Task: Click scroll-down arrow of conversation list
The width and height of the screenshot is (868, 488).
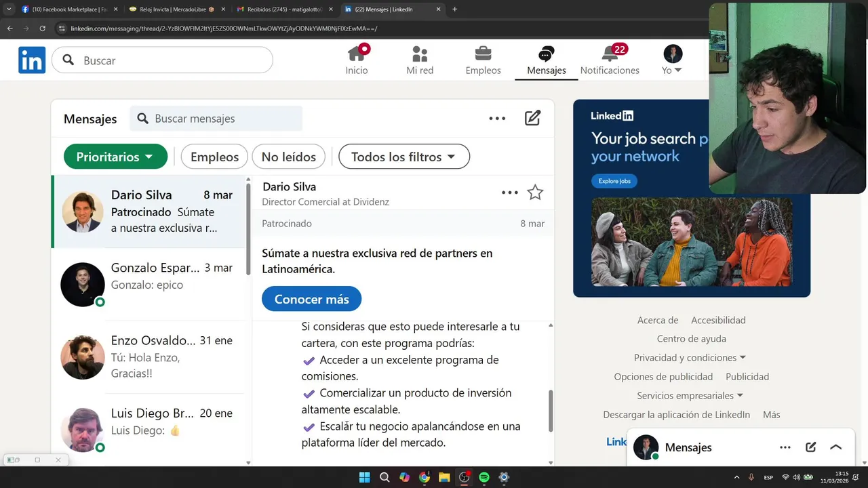Action: (x=248, y=463)
